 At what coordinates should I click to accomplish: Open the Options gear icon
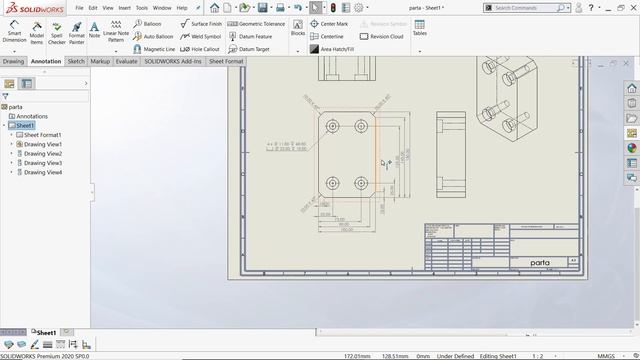point(359,7)
